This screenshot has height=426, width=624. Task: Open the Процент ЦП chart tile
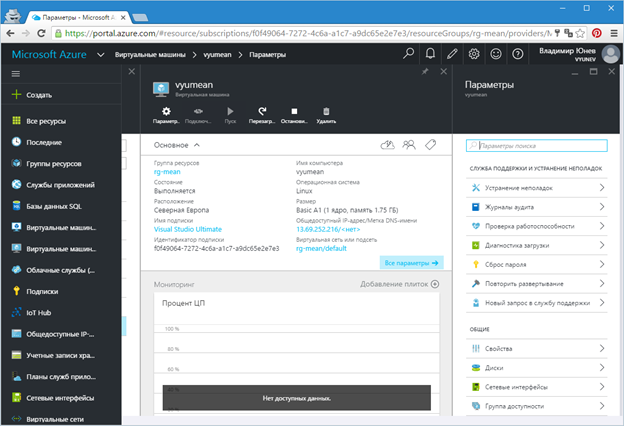pos(297,354)
